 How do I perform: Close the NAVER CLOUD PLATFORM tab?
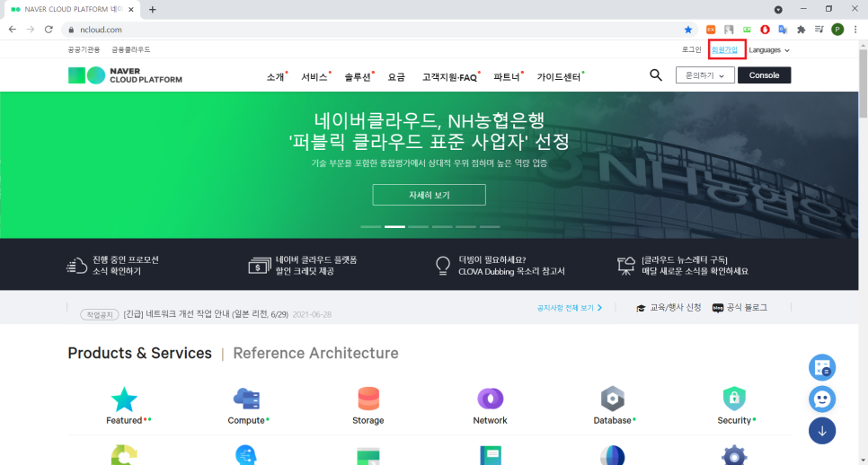point(131,9)
